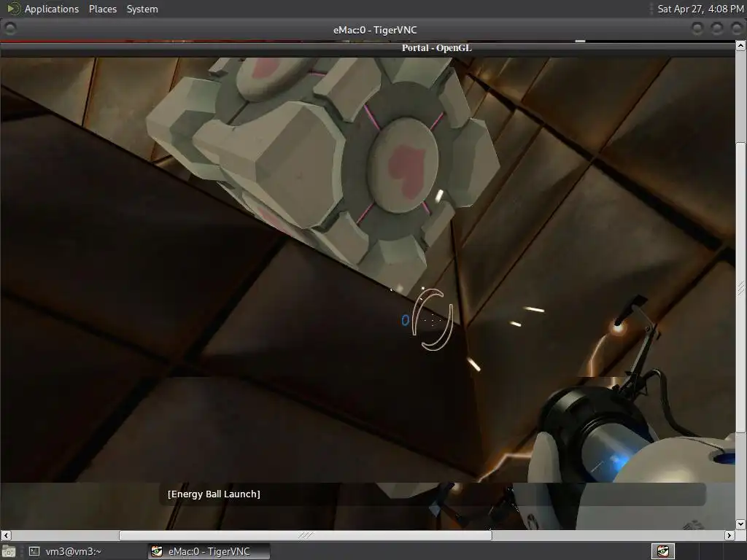The width and height of the screenshot is (747, 560).
Task: Click the horizontal scrollbar thumb
Action: click(306, 535)
